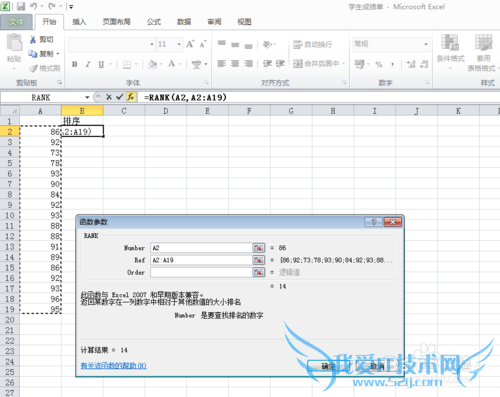Open the font color dropdown arrow
The height and width of the screenshot is (397, 500).
180,64
